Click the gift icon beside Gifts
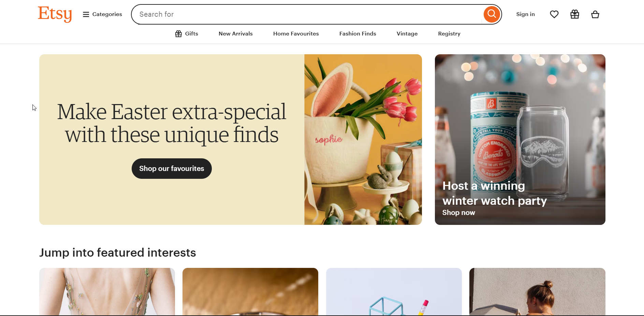 [178, 34]
